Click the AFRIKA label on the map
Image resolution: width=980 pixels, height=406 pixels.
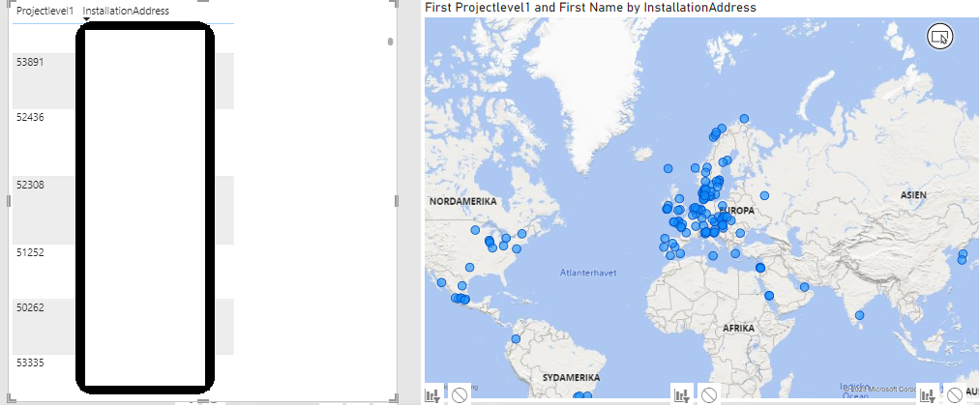[738, 328]
